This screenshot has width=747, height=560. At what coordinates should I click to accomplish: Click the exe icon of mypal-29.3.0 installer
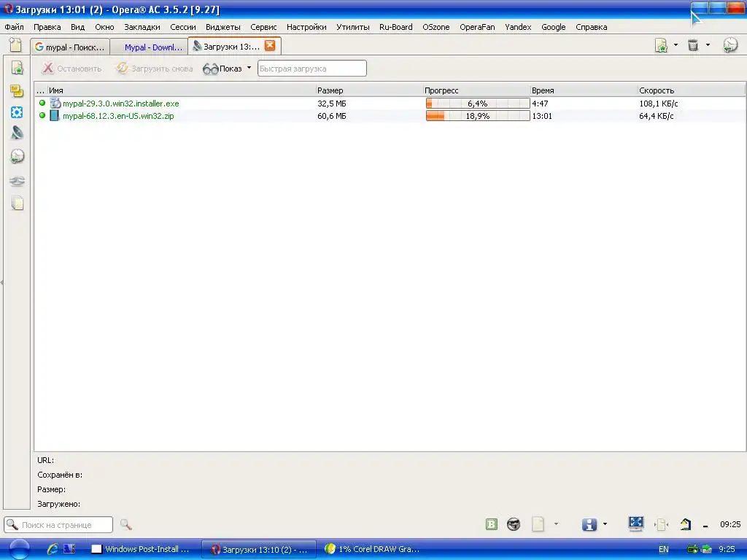coord(55,103)
